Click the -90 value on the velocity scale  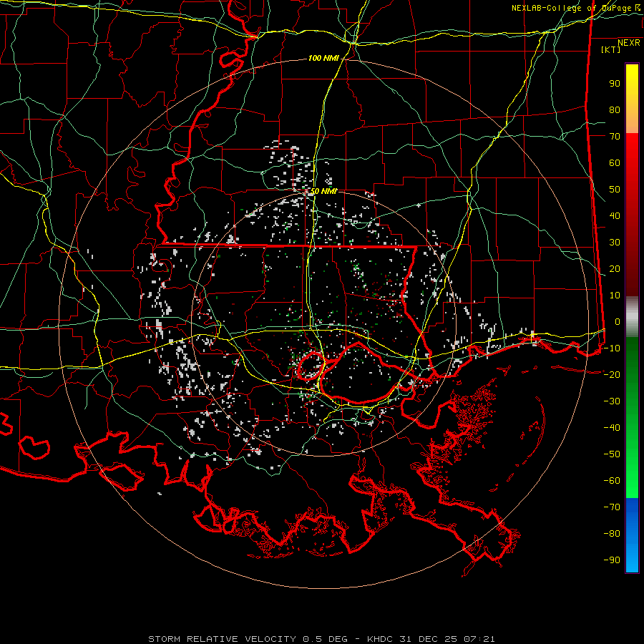tap(612, 560)
